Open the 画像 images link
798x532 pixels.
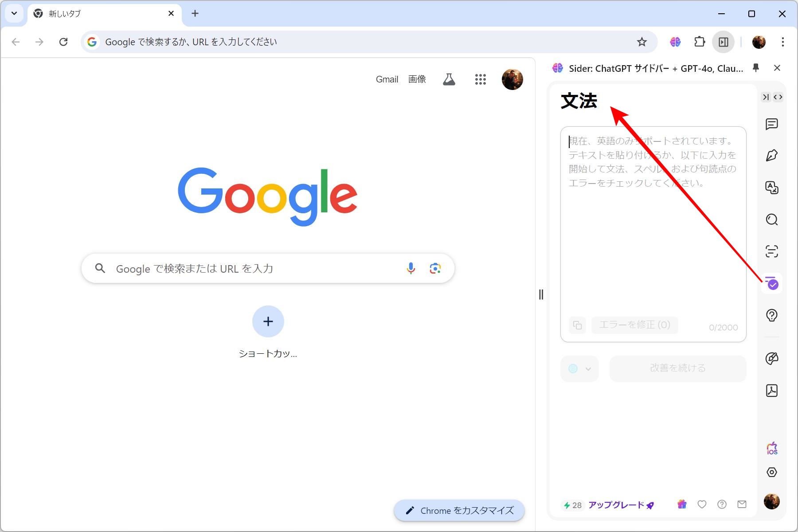[x=417, y=79]
